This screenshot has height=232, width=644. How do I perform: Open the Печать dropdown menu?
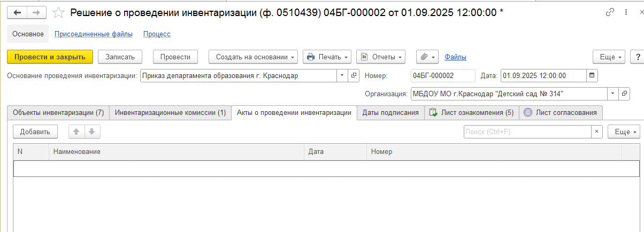tap(327, 57)
